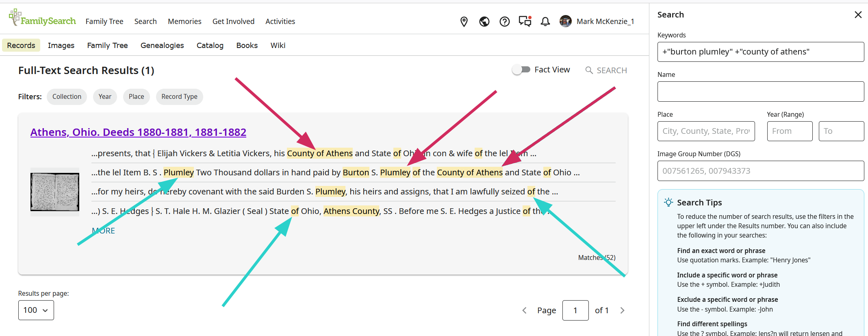
Task: Open the deed book thumbnail image
Action: pos(55,192)
